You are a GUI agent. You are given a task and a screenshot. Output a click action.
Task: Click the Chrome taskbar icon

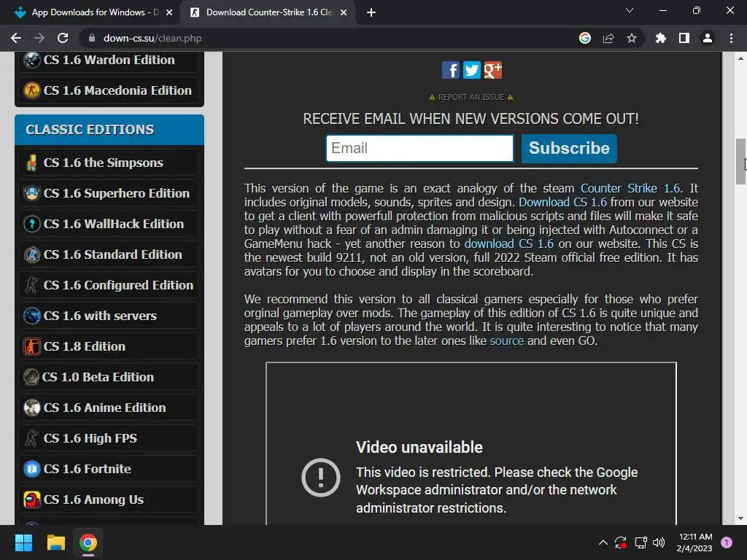88,542
